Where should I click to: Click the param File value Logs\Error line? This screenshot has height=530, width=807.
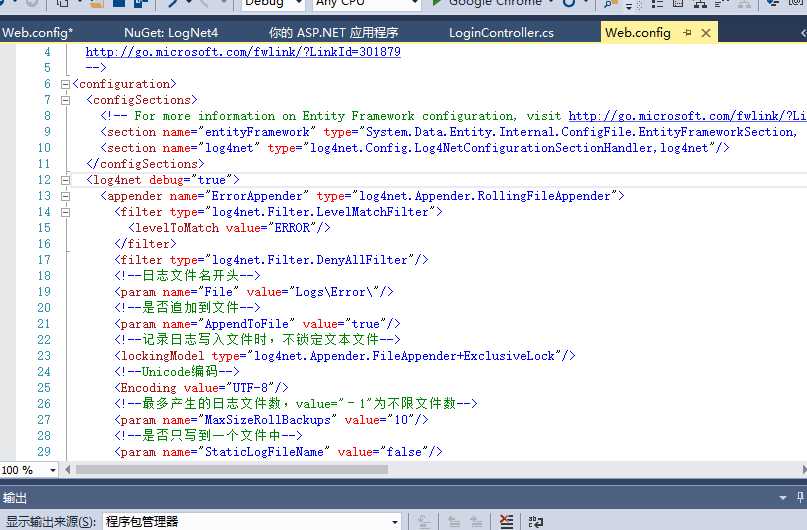click(x=254, y=292)
